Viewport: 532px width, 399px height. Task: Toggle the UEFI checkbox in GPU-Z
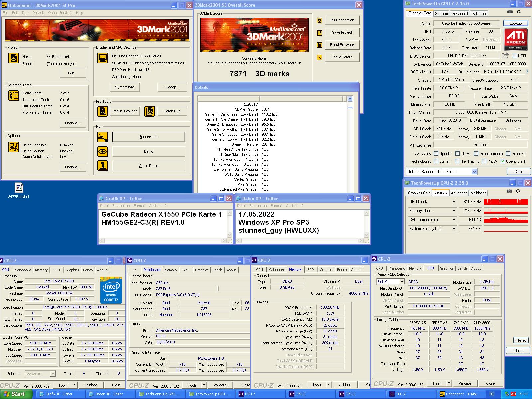click(x=515, y=56)
